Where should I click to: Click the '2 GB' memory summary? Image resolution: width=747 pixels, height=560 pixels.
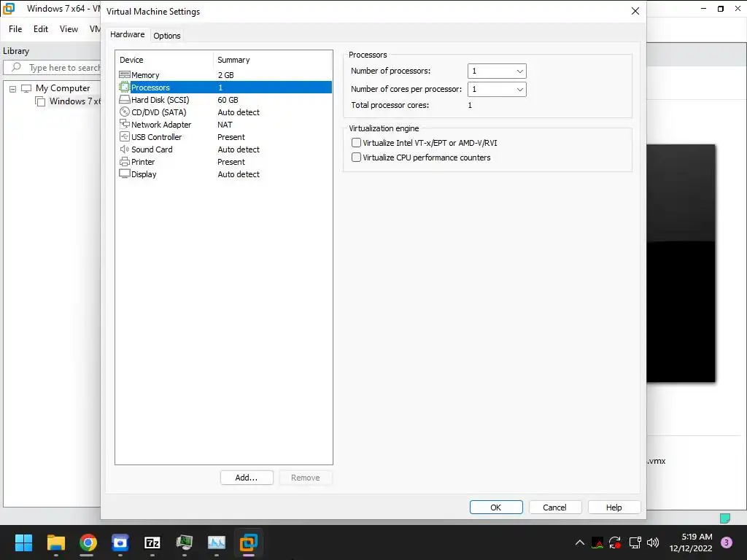tap(225, 75)
